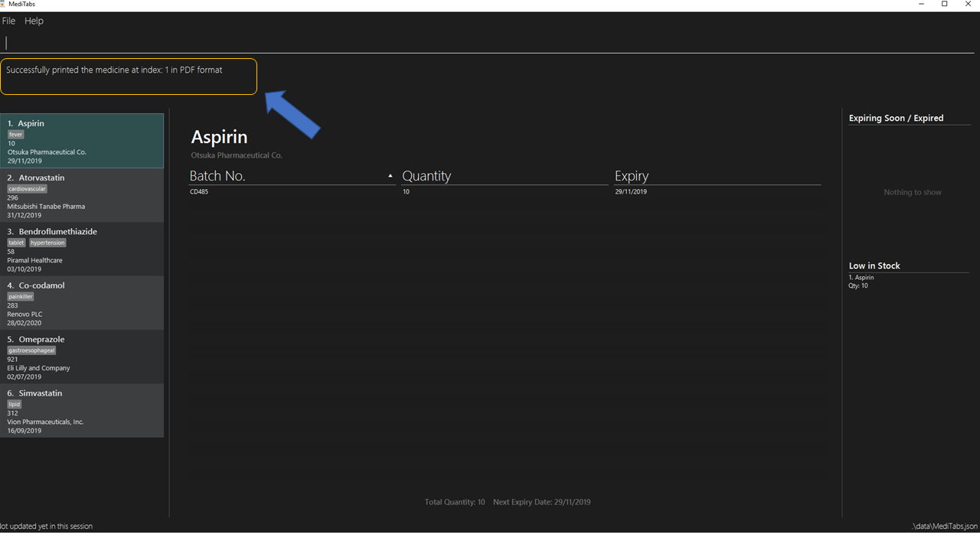Select the Bendroflumethiazide medicine card

(82, 249)
